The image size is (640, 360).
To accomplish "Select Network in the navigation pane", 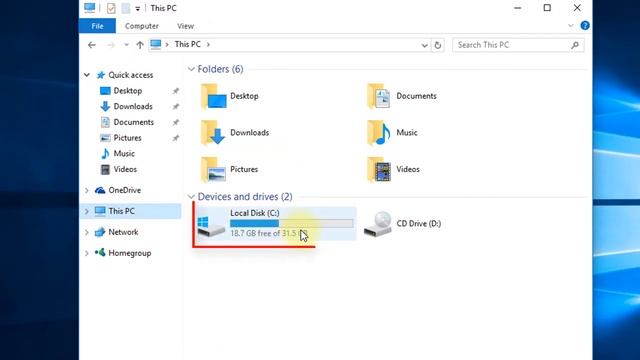I will 123,232.
